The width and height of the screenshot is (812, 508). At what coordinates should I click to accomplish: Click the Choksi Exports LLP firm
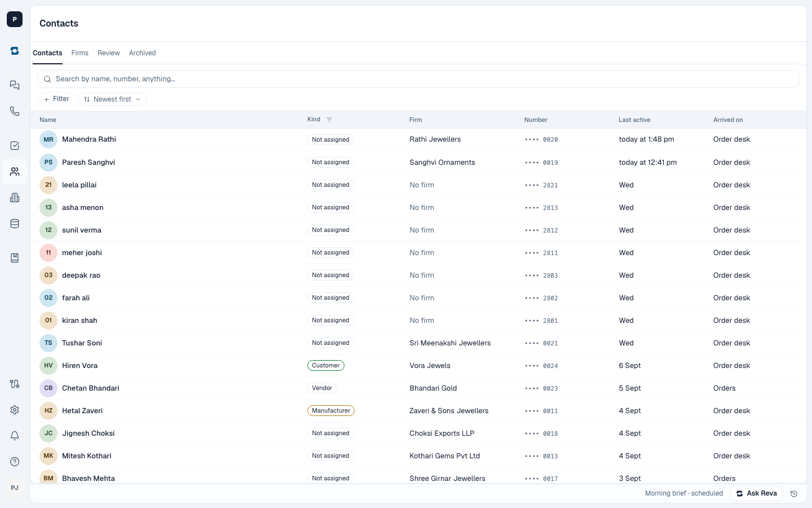[x=442, y=433]
